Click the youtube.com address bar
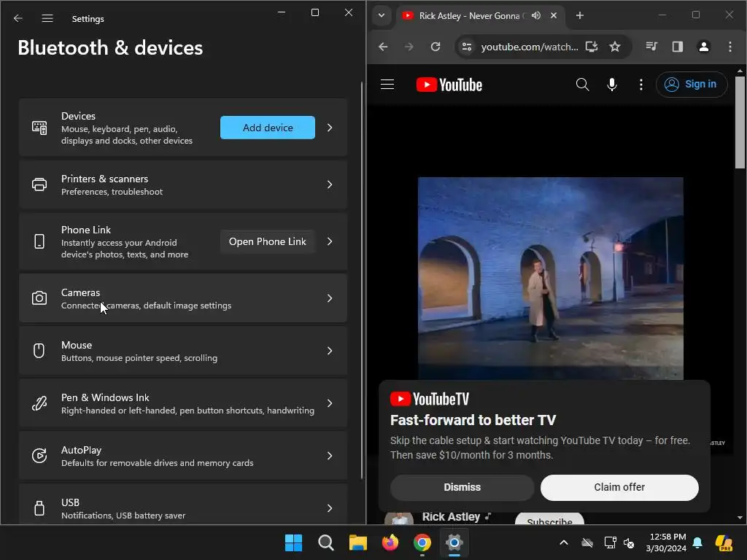This screenshot has height=560, width=747. (x=530, y=47)
